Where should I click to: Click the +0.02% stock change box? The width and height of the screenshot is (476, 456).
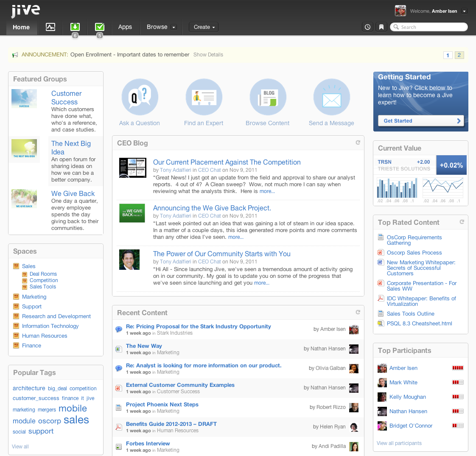(x=451, y=165)
